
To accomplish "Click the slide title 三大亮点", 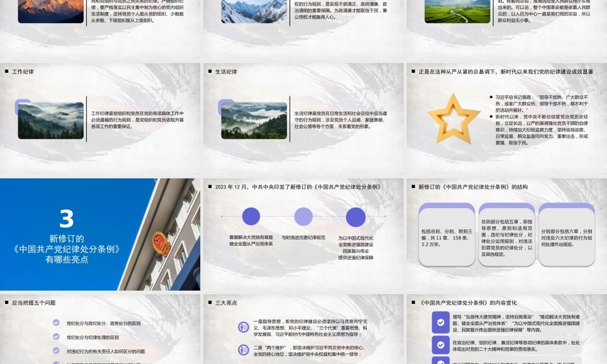I will (x=226, y=303).
